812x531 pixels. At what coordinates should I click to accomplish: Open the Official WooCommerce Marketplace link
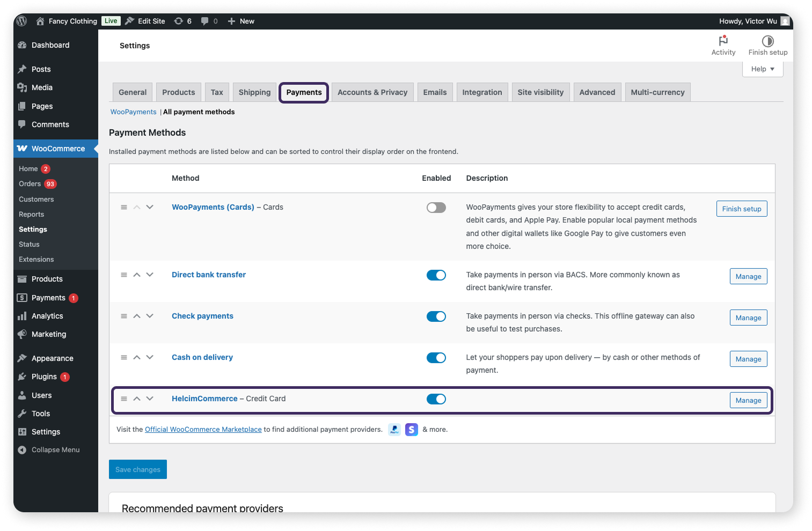click(203, 429)
